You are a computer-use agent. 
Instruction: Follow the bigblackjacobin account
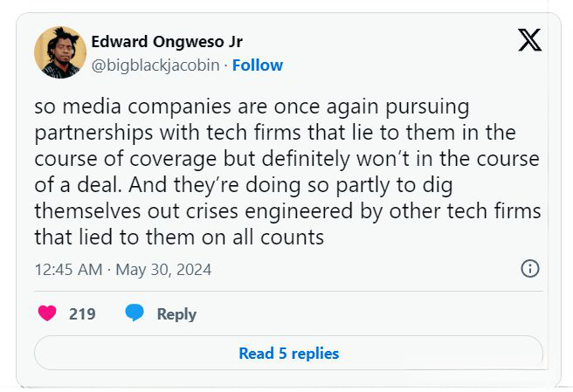click(x=258, y=65)
